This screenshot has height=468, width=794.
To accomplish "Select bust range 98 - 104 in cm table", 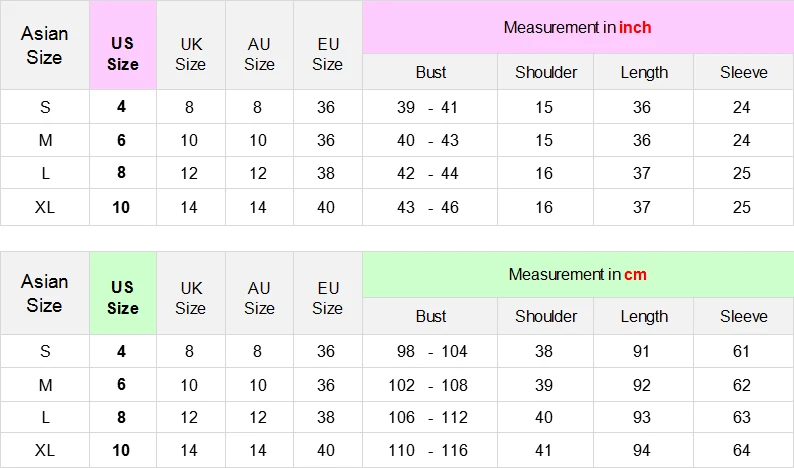I will (x=430, y=351).
